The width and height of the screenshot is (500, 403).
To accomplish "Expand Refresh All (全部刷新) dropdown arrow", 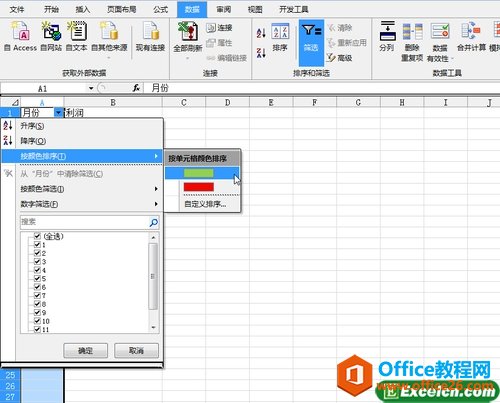I will click(x=188, y=59).
